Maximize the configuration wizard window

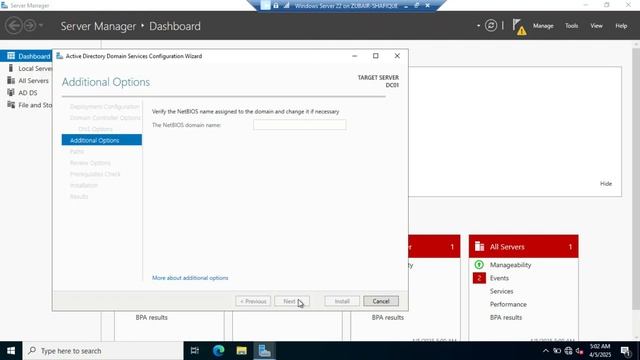click(x=376, y=56)
